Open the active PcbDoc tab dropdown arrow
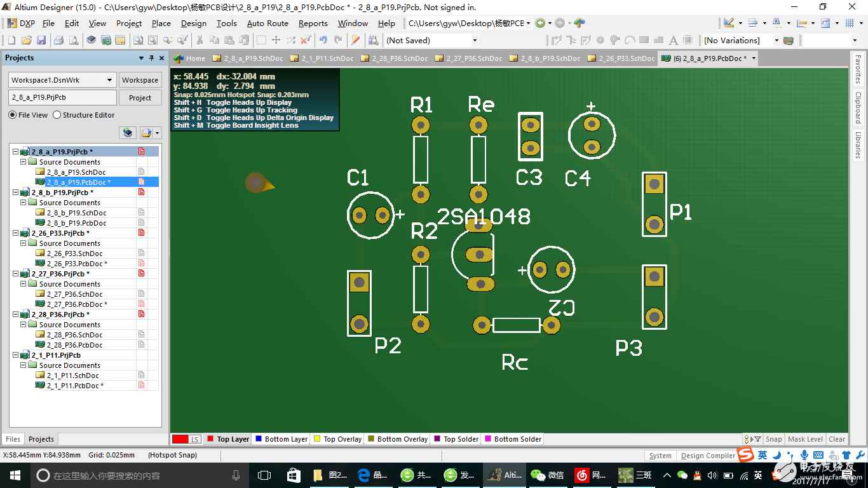This screenshot has width=868, height=488. coord(754,58)
